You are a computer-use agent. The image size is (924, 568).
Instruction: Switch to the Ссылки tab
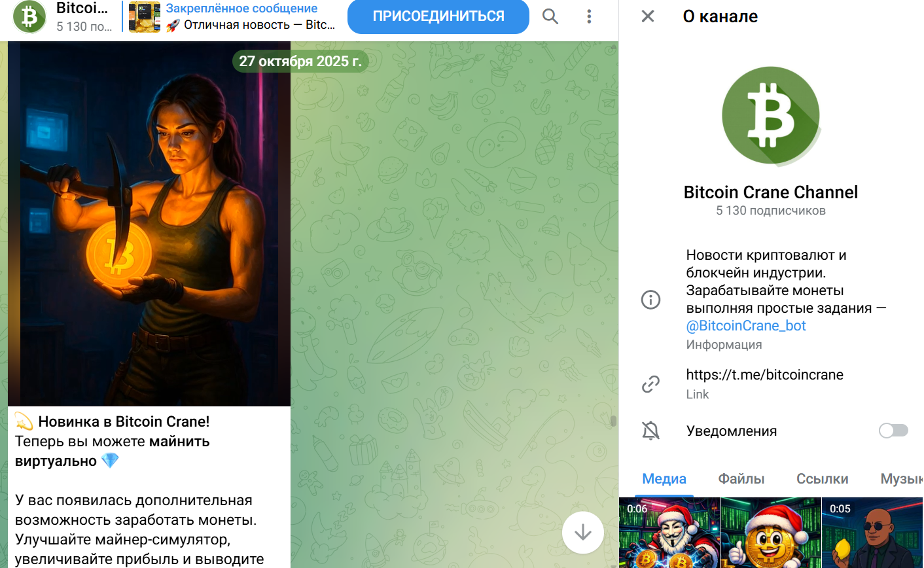[822, 479]
